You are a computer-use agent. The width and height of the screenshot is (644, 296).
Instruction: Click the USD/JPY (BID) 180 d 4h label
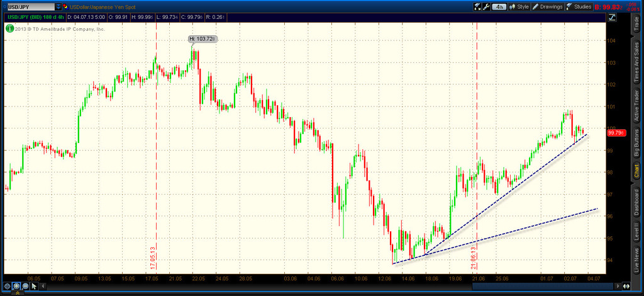coord(35,17)
